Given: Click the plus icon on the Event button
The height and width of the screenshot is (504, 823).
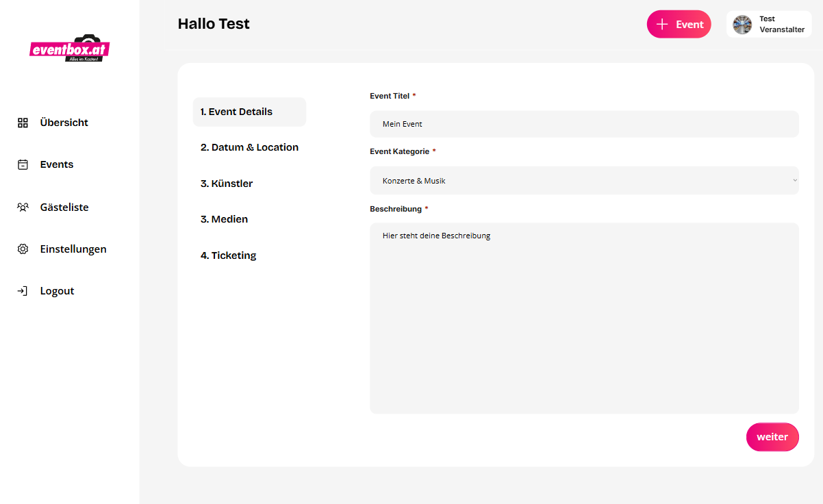Looking at the screenshot, I should point(662,23).
